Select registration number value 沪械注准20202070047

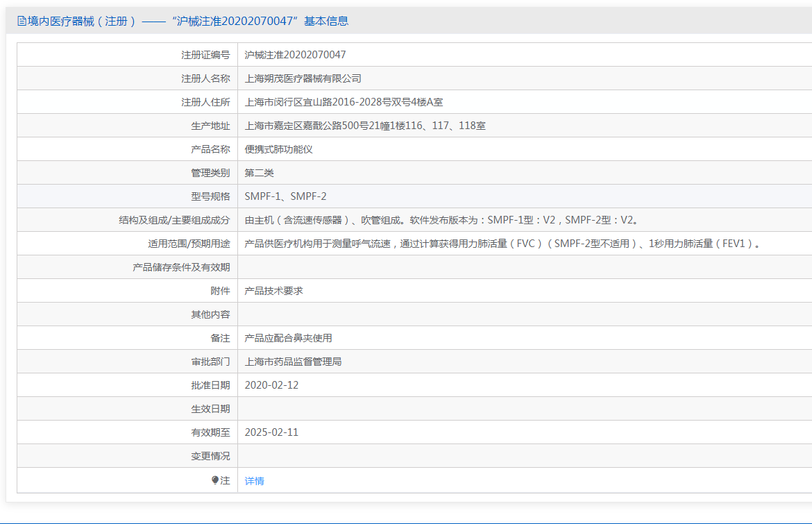tap(295, 55)
